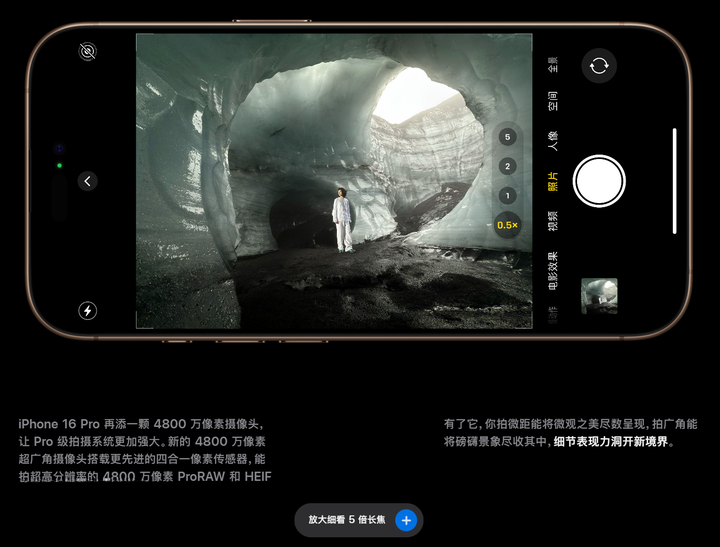
Task: Select the 1x zoom level
Action: [507, 196]
